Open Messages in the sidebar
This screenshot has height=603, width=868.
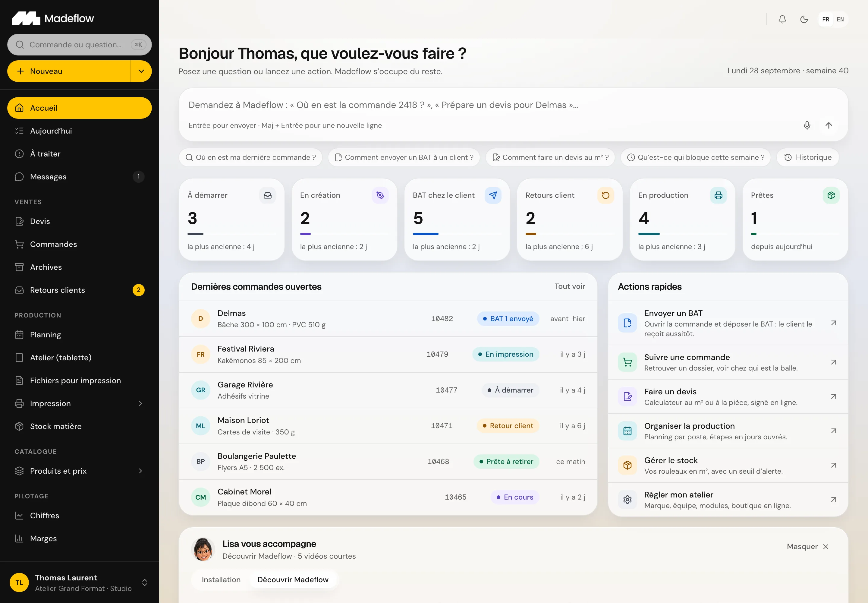pyautogui.click(x=79, y=177)
